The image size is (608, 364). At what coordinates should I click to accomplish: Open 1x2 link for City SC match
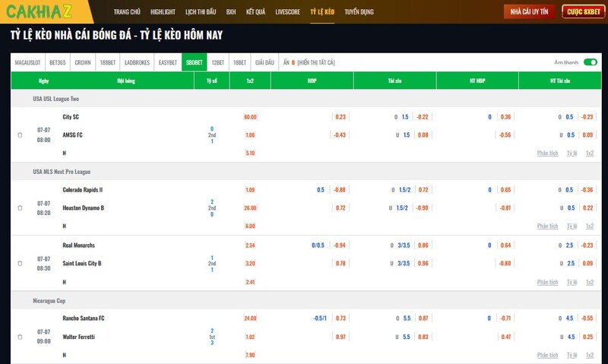click(590, 153)
